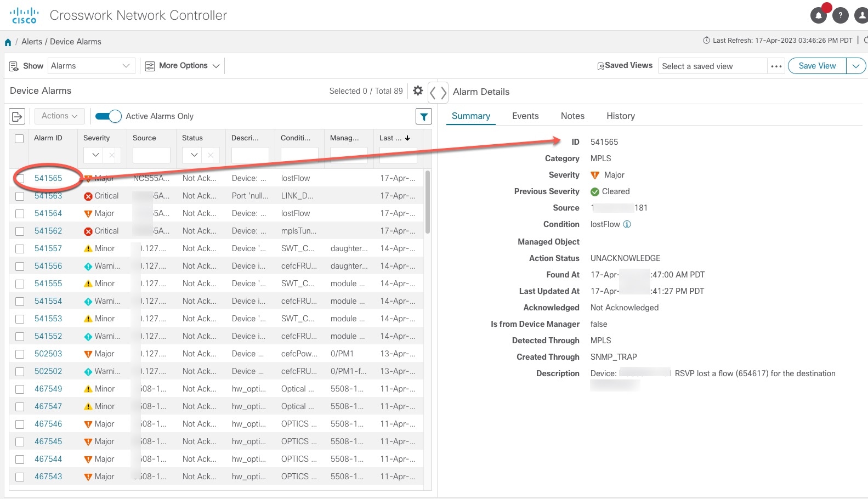This screenshot has width=868, height=499.
Task: Click the Source column filter field
Action: (151, 155)
